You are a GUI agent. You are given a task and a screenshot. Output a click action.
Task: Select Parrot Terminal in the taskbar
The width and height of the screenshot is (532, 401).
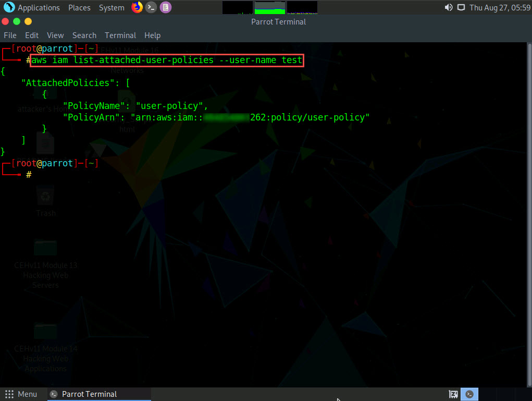click(89, 394)
